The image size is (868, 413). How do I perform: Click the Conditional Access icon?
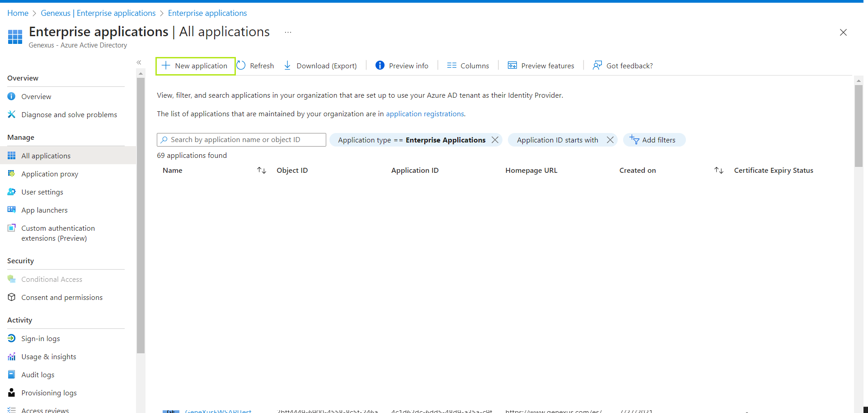(x=12, y=279)
